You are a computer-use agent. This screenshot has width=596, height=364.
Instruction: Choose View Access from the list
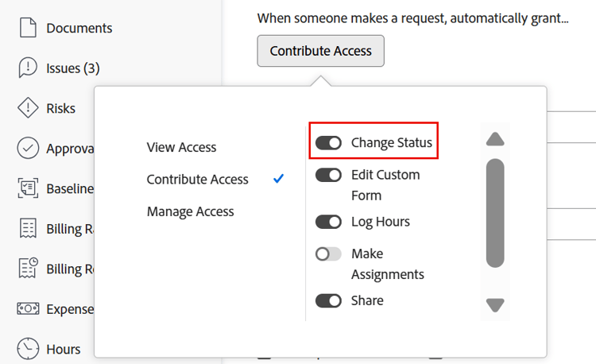point(181,147)
